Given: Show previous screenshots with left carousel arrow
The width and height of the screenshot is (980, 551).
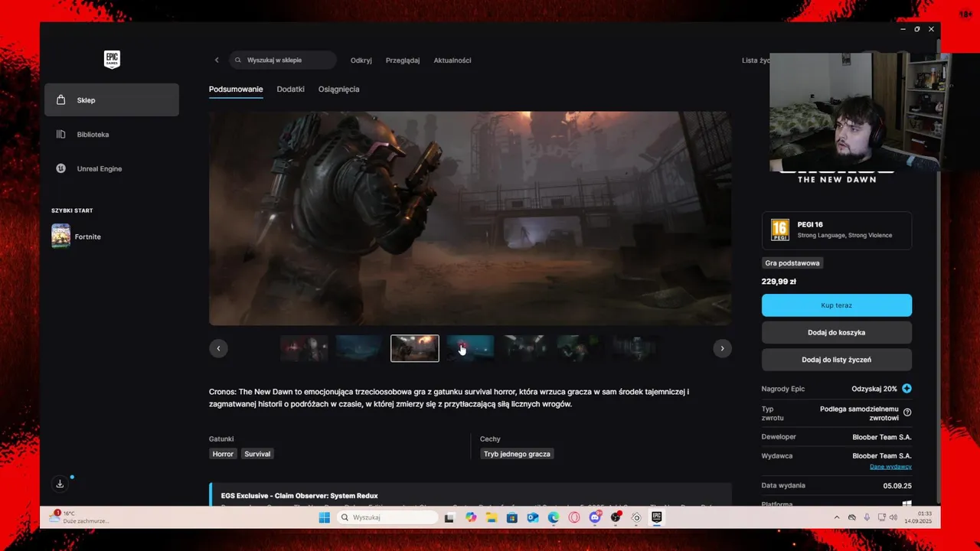Looking at the screenshot, I should 218,348.
